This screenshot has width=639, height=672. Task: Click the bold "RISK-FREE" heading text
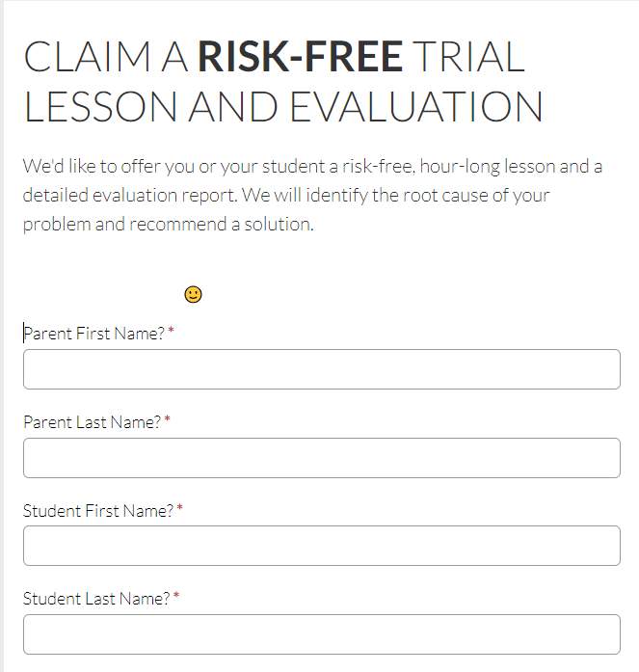(x=301, y=57)
